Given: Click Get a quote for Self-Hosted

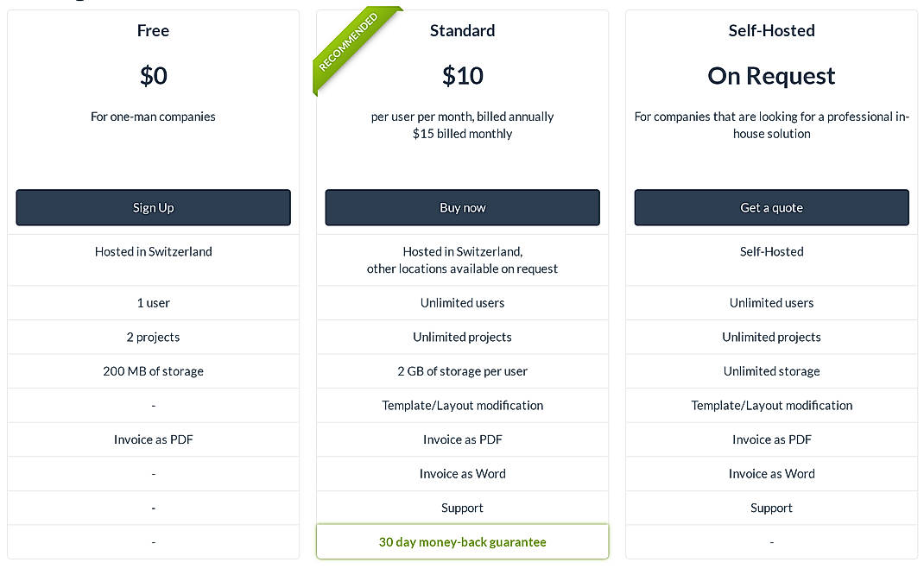Looking at the screenshot, I should click(x=771, y=207).
